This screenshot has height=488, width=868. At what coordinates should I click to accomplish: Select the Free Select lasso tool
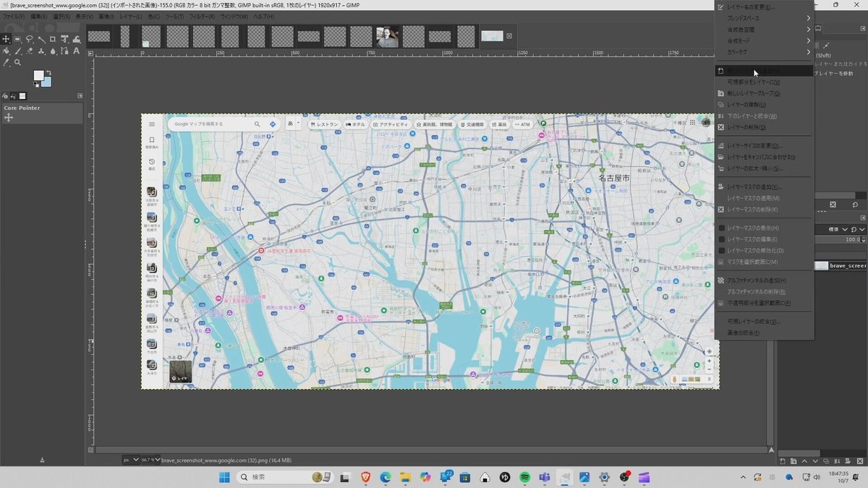tap(30, 39)
